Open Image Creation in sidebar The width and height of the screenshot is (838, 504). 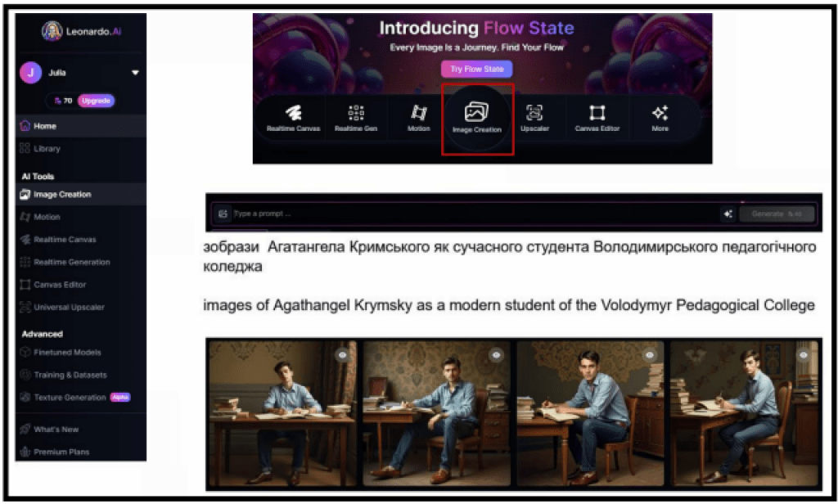(x=81, y=195)
